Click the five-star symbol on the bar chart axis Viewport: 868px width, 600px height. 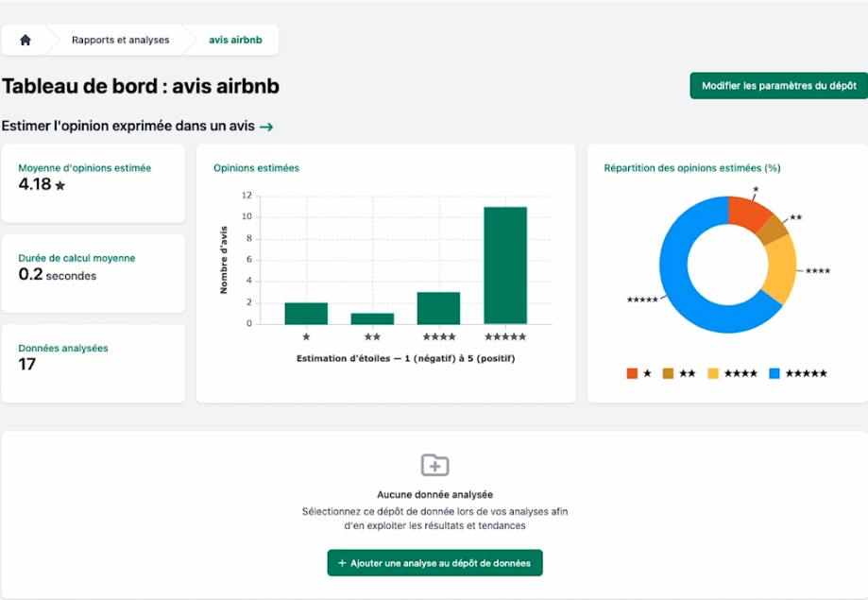coord(507,335)
